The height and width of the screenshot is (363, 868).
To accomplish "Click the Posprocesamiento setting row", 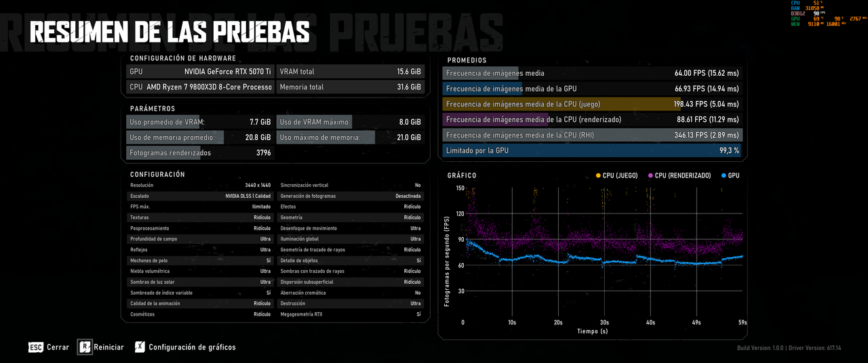I will (199, 228).
